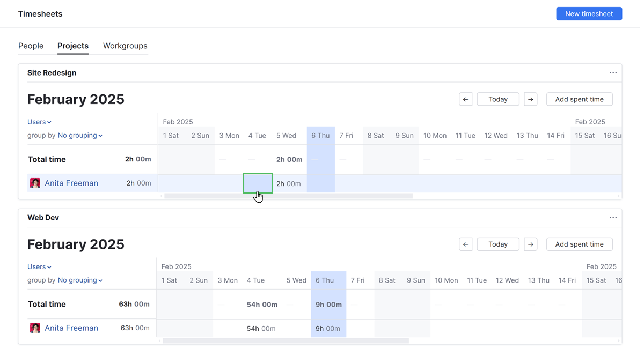Go to next period in Site Redesign
Viewport: 644px width, 356px height.
(x=530, y=99)
